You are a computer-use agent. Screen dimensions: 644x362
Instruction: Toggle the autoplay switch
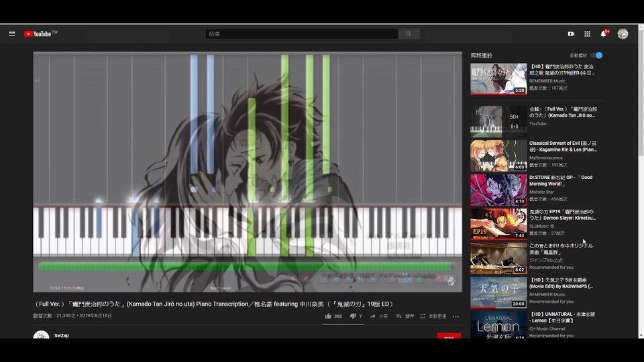click(x=597, y=55)
